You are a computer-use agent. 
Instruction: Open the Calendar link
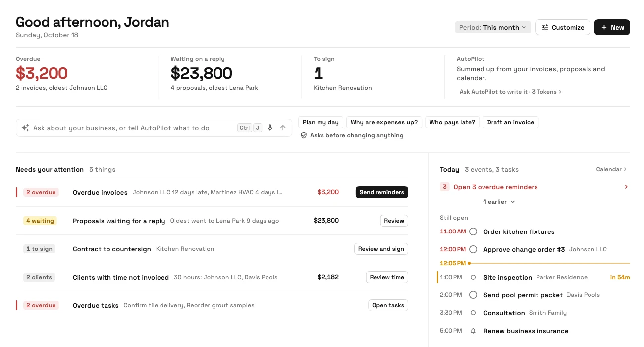(x=611, y=169)
